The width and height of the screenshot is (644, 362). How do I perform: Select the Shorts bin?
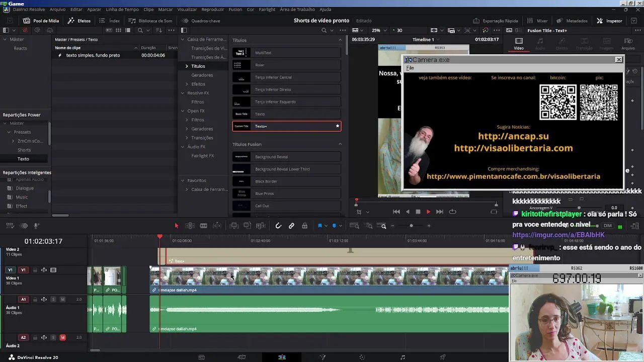(24, 150)
